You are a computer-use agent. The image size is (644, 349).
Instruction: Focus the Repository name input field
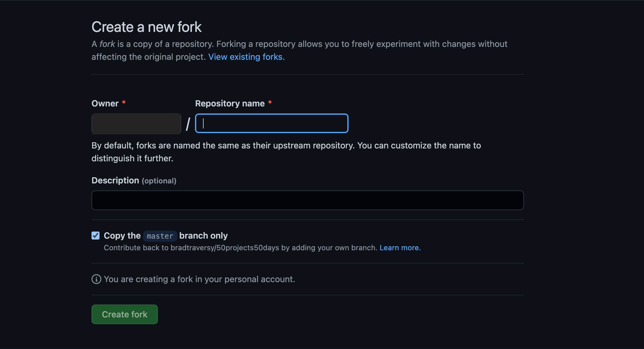(x=271, y=123)
